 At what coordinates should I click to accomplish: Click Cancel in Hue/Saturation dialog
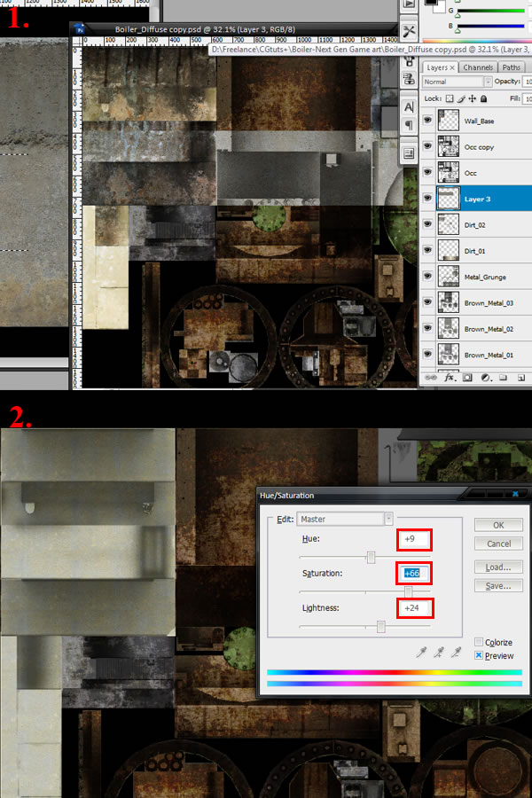[x=498, y=544]
